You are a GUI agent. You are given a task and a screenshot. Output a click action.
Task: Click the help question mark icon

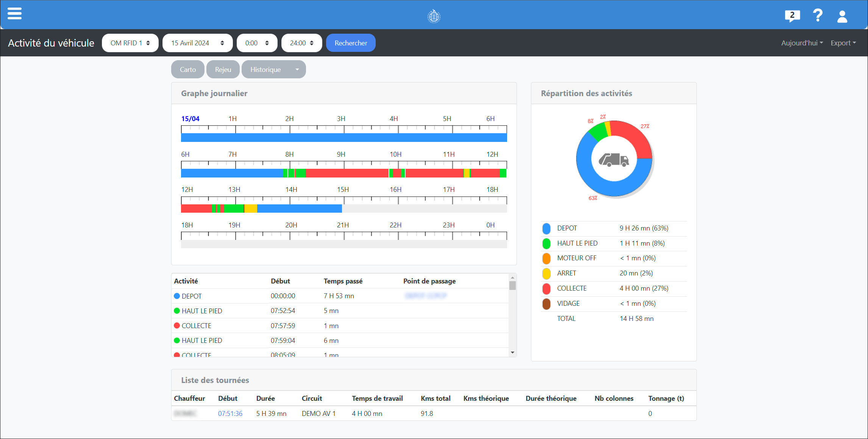click(x=818, y=16)
